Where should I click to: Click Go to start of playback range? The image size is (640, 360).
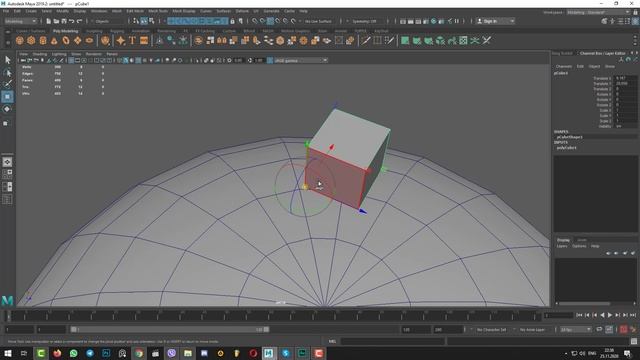579,315
